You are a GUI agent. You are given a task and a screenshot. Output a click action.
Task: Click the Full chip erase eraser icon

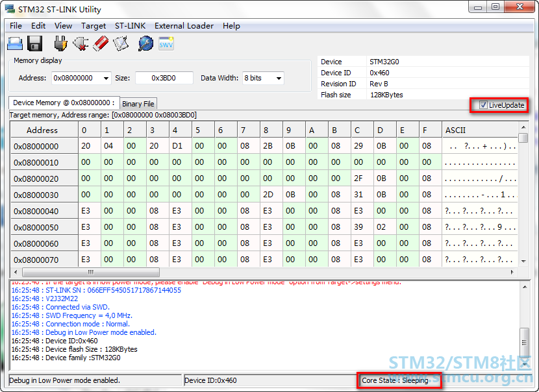(101, 43)
